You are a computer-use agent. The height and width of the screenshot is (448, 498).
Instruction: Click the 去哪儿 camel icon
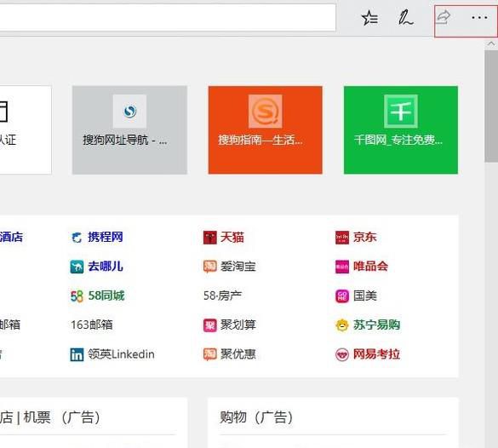pos(77,267)
